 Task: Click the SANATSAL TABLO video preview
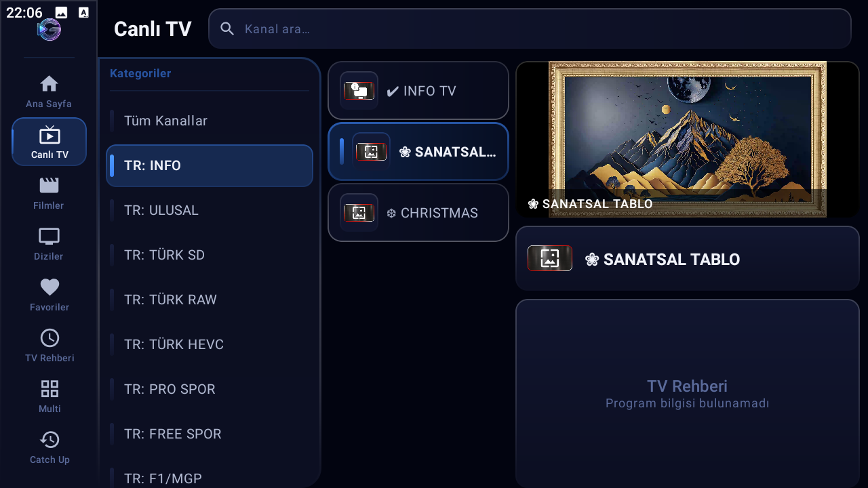click(x=688, y=140)
